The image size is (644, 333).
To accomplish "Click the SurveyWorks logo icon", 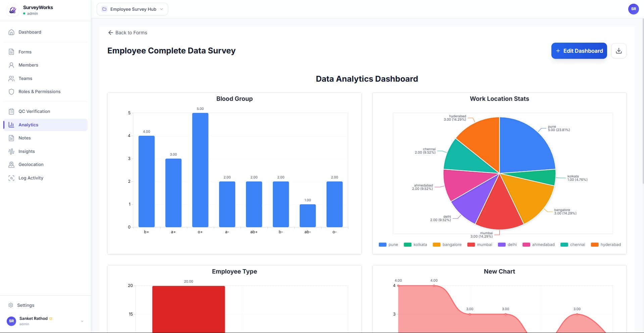I will point(13,10).
